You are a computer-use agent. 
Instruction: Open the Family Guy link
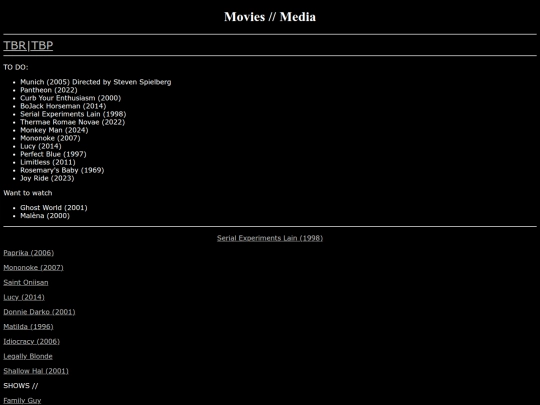click(x=22, y=401)
